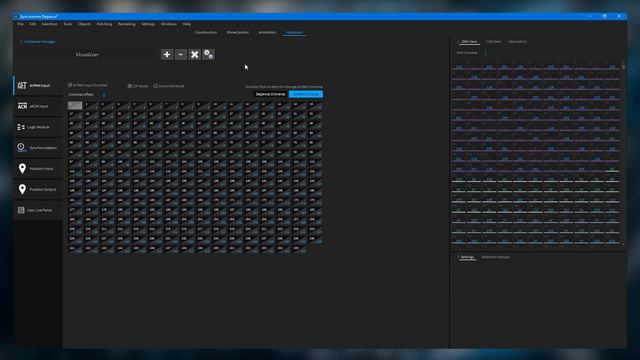
Task: Click the Visualizer device name field
Action: (87, 54)
